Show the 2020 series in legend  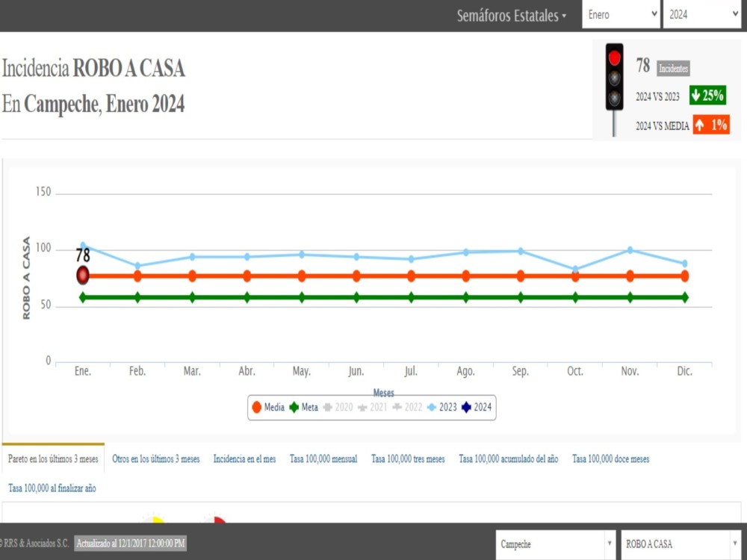tap(338, 408)
